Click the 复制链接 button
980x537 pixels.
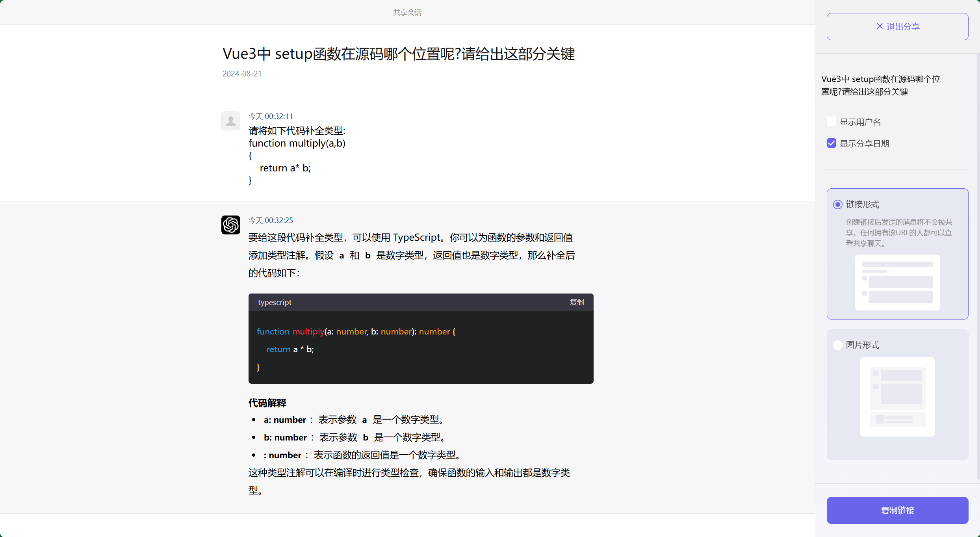point(897,510)
